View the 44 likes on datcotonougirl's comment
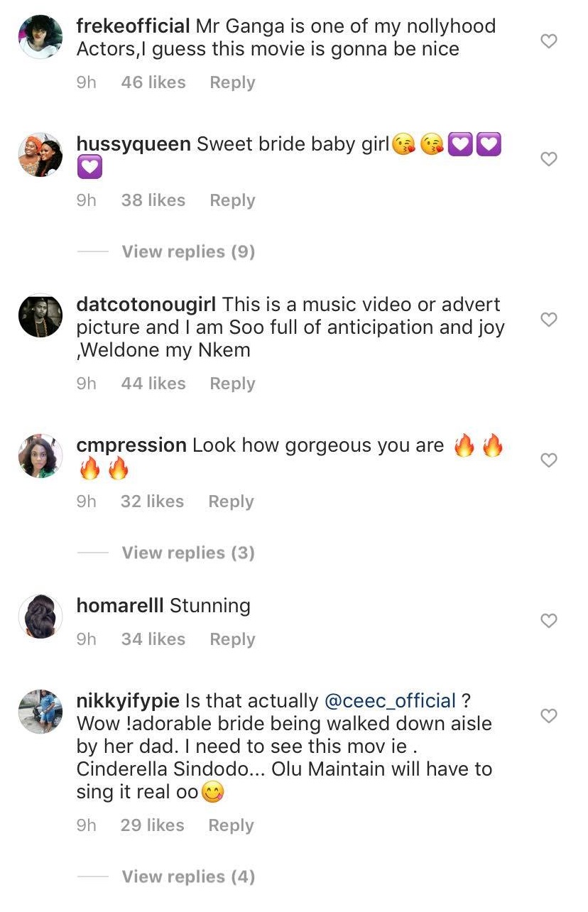 (x=153, y=384)
